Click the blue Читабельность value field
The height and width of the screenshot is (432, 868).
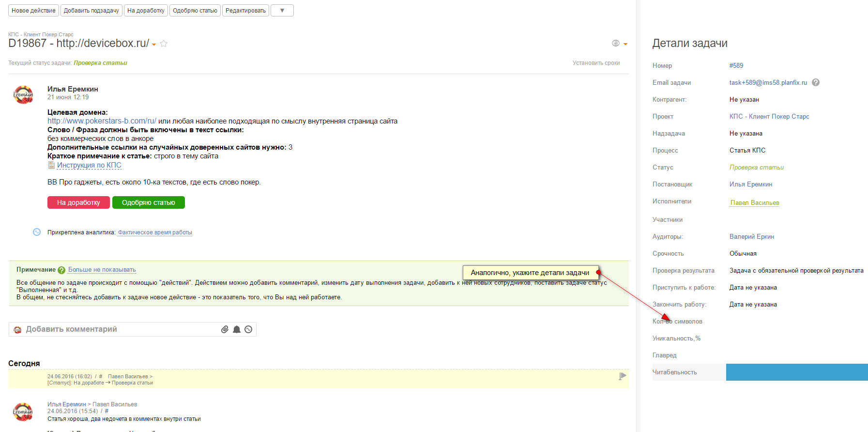pyautogui.click(x=796, y=372)
